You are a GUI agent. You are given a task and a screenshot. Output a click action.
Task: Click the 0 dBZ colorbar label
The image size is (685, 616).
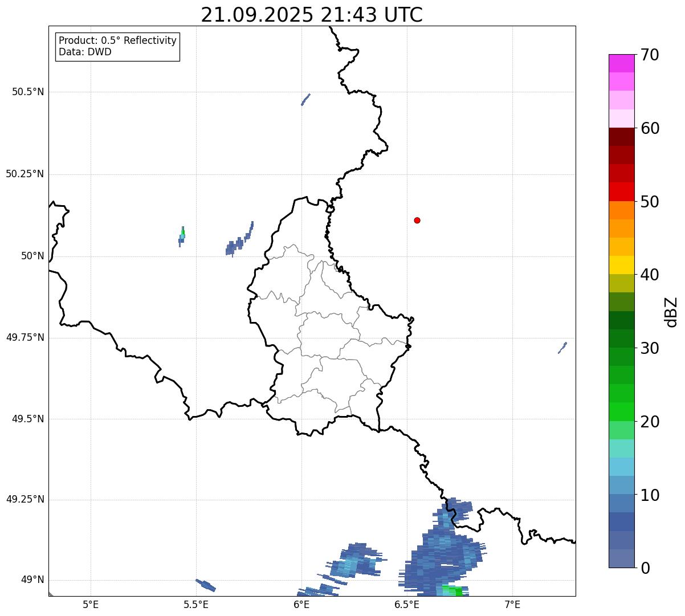645,568
